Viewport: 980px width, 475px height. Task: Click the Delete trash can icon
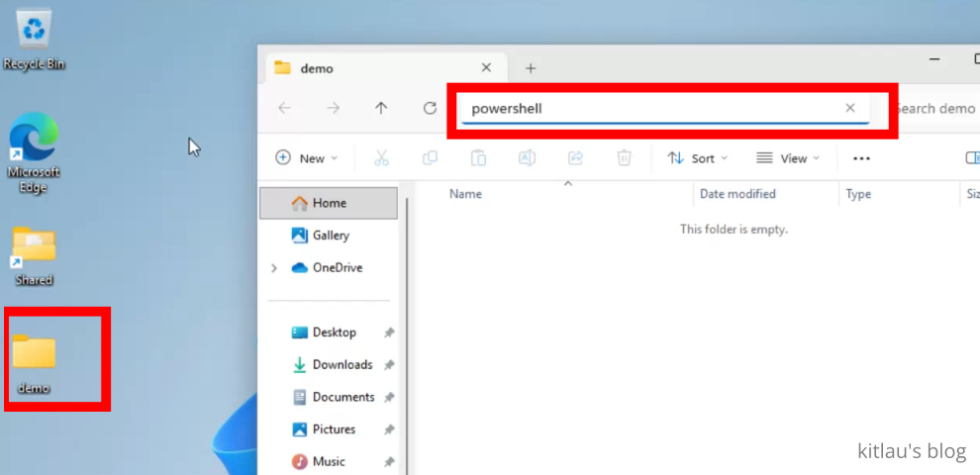pyautogui.click(x=624, y=158)
